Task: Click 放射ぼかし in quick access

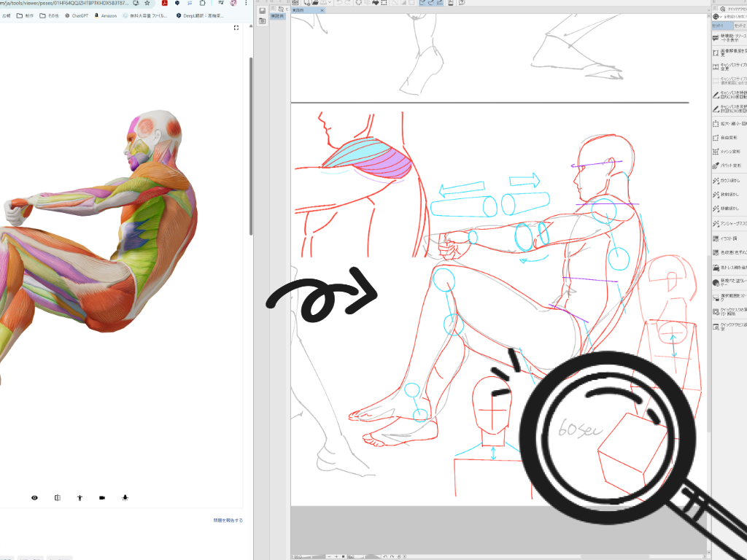Action: pyautogui.click(x=729, y=194)
